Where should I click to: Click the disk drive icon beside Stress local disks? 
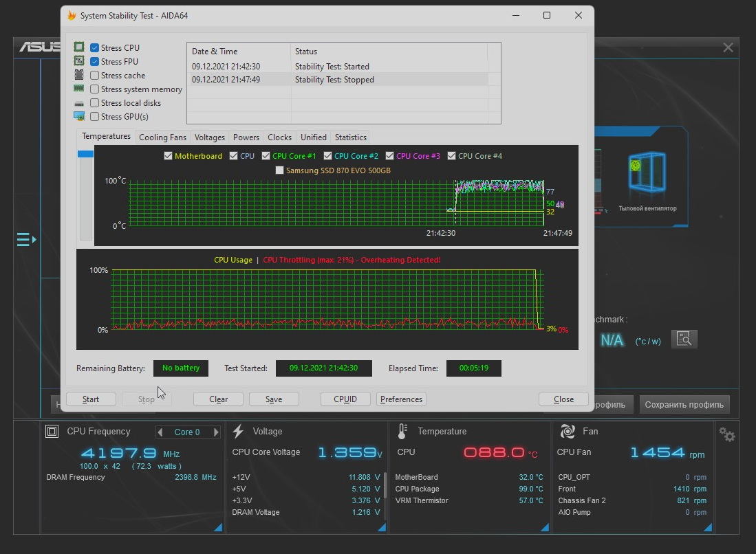tap(79, 103)
